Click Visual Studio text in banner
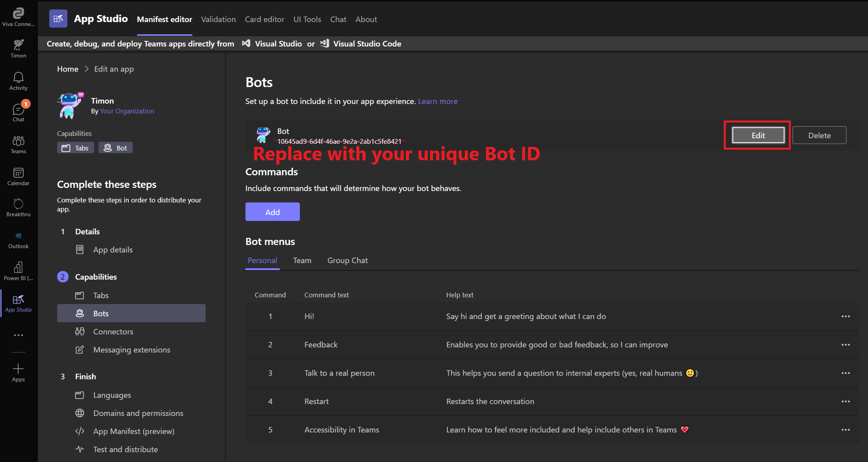The image size is (868, 462). [278, 44]
